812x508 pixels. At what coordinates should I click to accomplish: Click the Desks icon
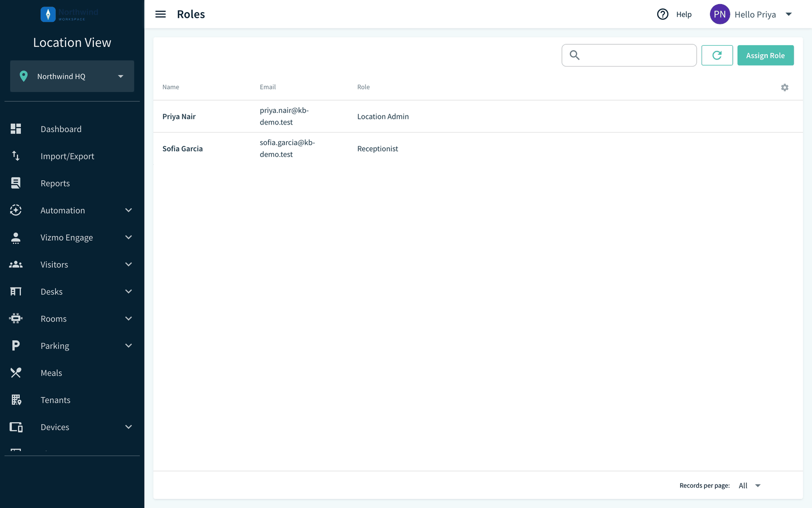(16, 292)
